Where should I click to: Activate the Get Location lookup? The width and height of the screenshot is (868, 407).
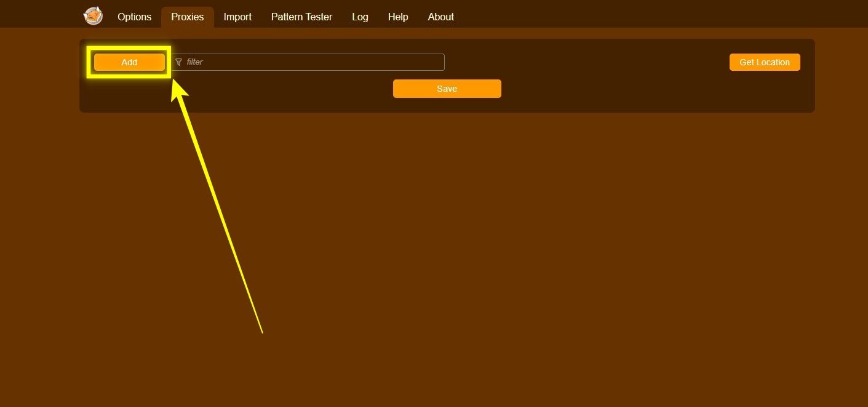tap(765, 62)
